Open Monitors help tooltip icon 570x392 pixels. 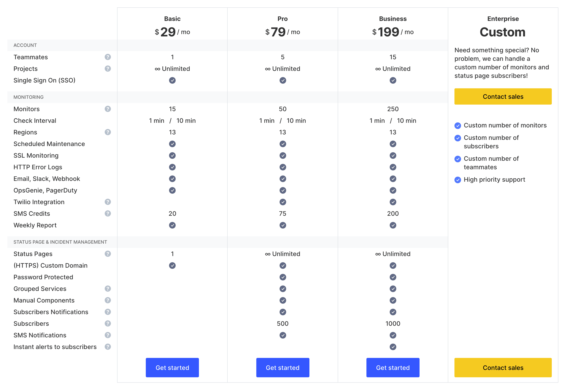108,109
